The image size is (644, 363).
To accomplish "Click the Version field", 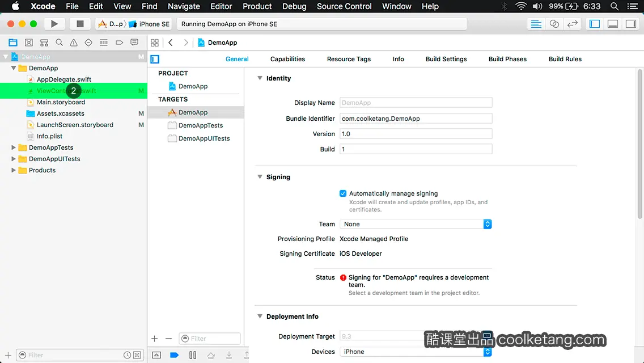I will 416,134.
